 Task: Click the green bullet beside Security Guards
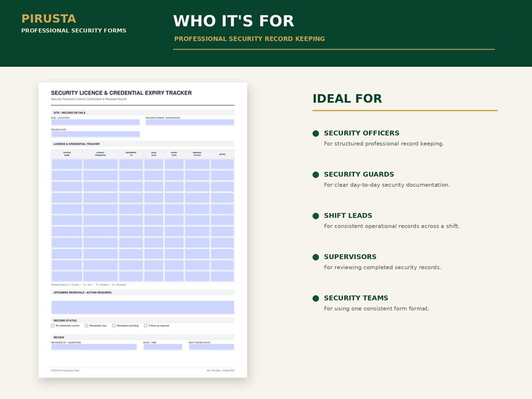(x=316, y=175)
